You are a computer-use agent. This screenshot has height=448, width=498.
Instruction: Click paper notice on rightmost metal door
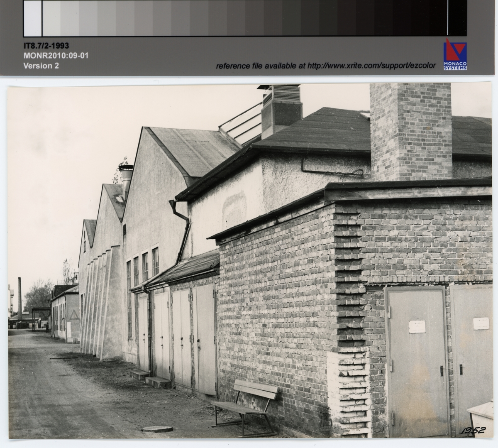[x=481, y=323]
